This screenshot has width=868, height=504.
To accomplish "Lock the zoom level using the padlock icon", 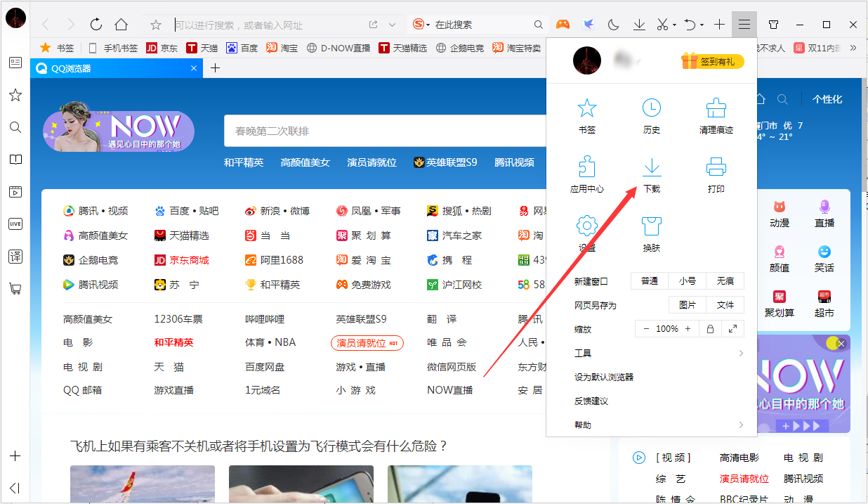I will pyautogui.click(x=709, y=328).
